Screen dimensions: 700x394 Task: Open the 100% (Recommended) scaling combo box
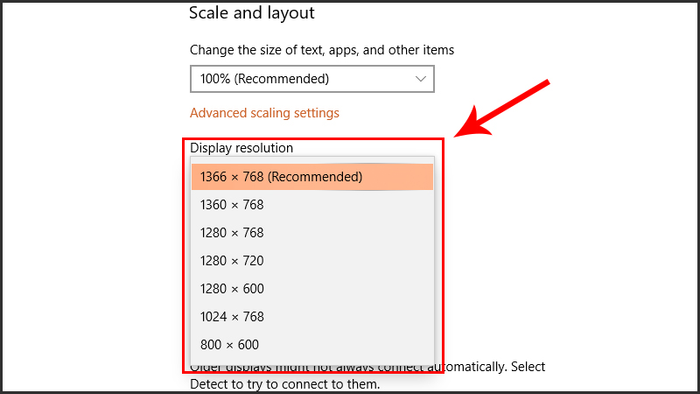point(312,79)
